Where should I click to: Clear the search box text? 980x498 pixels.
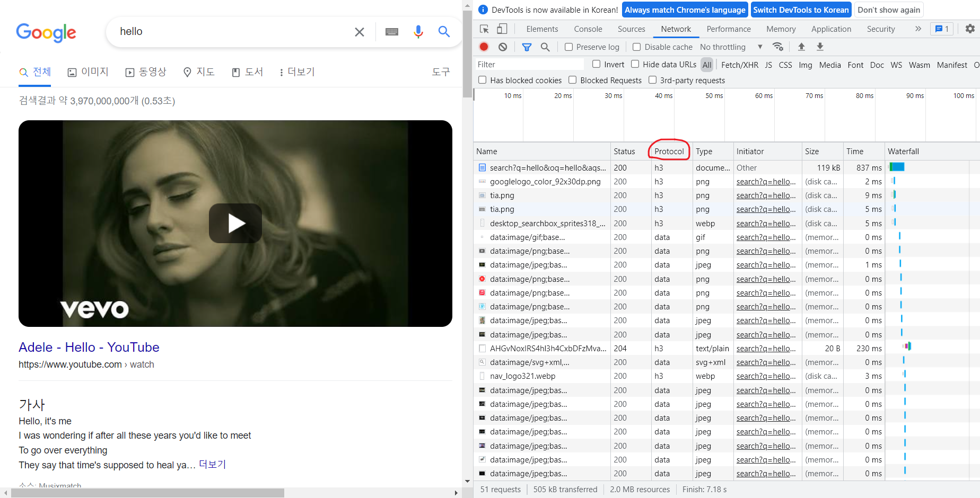coord(360,32)
